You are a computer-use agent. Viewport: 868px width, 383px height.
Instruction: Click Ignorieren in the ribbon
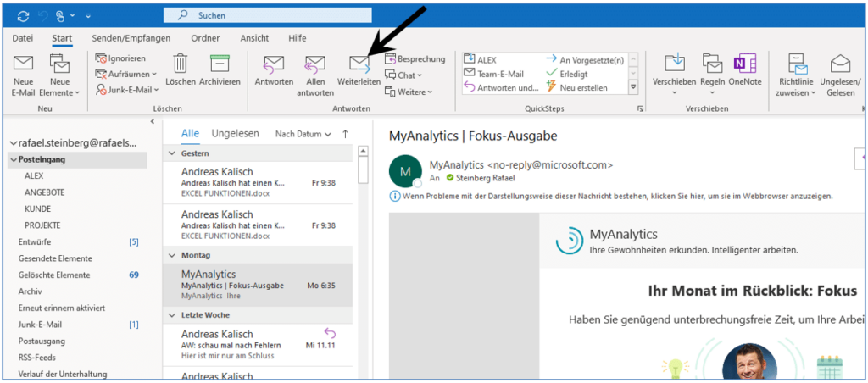pos(120,58)
